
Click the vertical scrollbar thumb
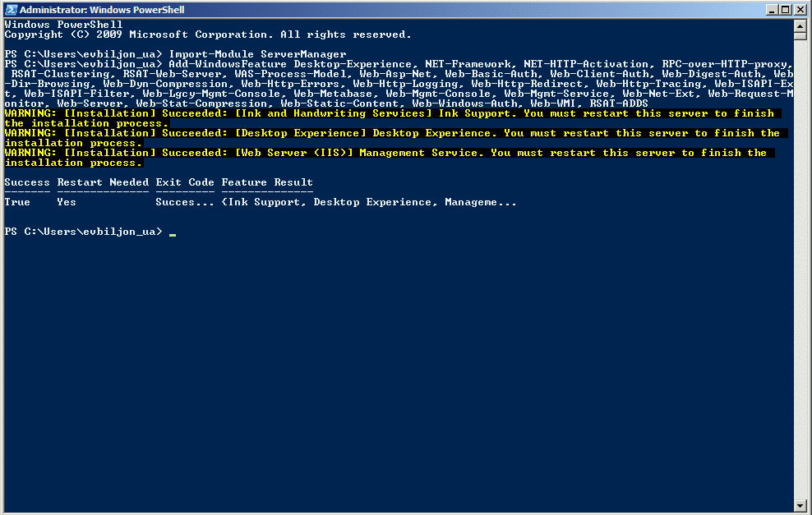(800, 35)
